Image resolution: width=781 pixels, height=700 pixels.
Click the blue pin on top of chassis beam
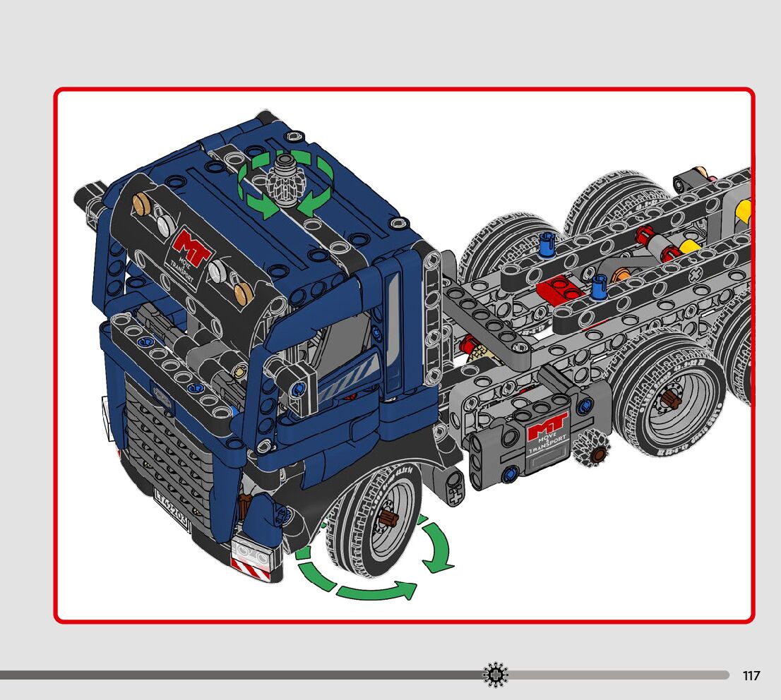pos(546,245)
